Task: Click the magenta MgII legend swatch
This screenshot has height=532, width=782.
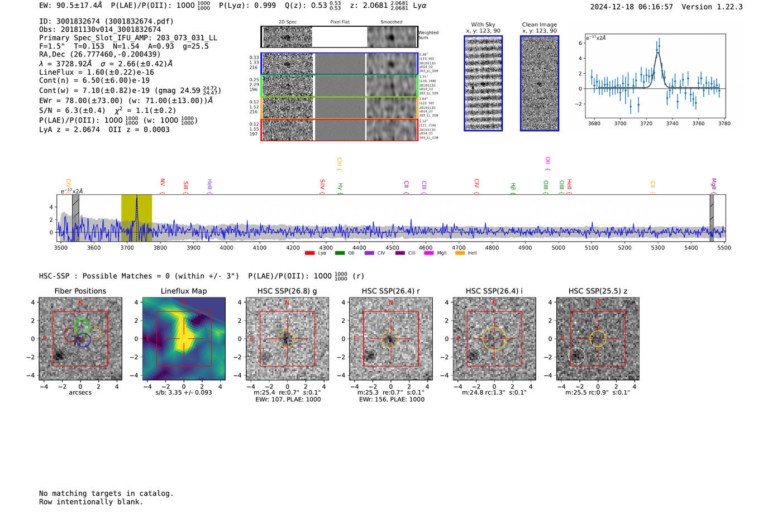Action: tap(429, 253)
